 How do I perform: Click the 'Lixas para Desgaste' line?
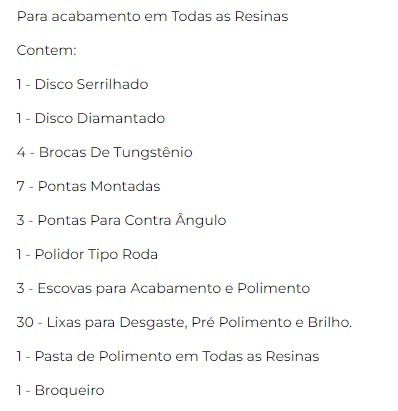pos(184,323)
